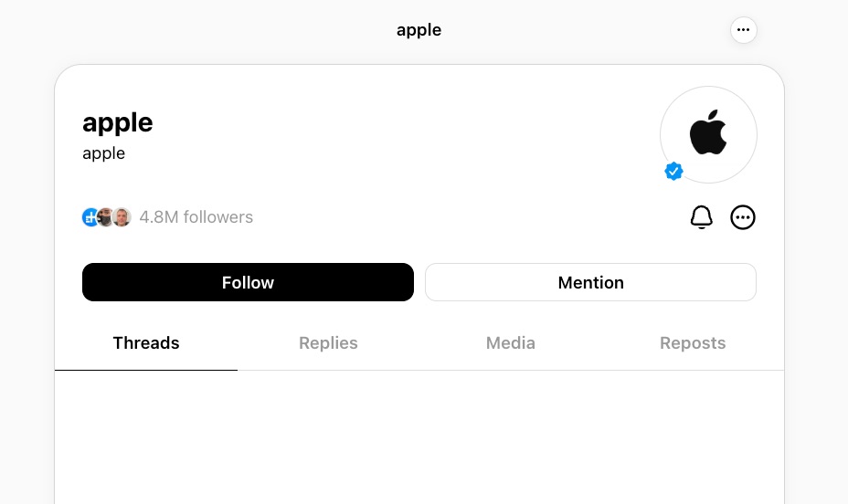Click the apple page title in header
The width and height of the screenshot is (848, 504).
tap(419, 30)
